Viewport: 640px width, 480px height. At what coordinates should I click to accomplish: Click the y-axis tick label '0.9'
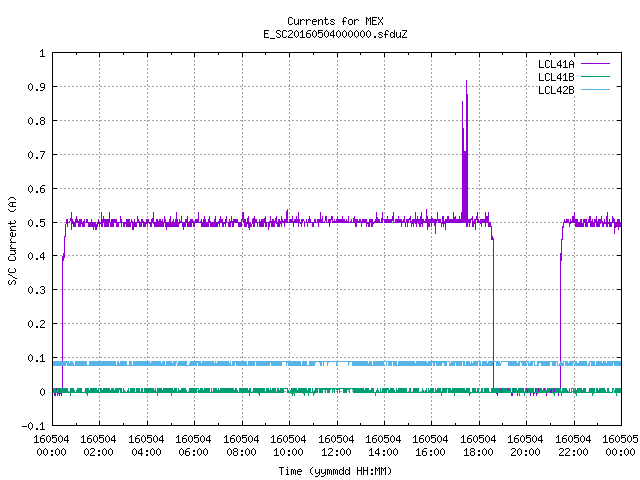[36, 87]
